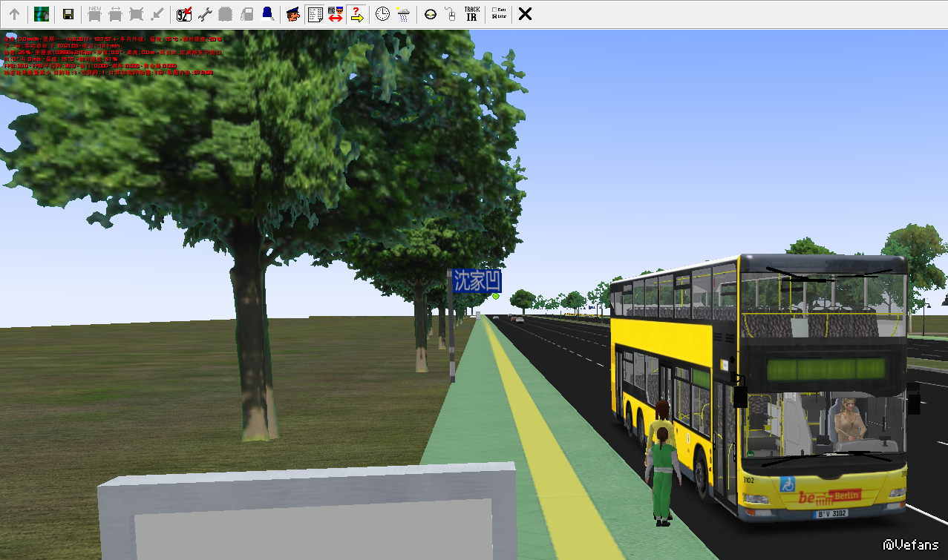The width and height of the screenshot is (948, 560).
Task: Click the NEW bus icon
Action: [94, 14]
